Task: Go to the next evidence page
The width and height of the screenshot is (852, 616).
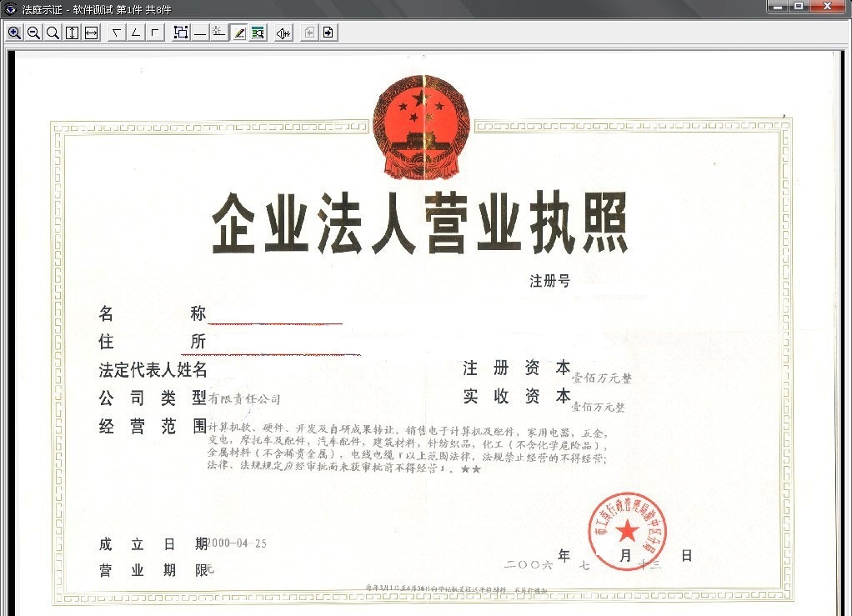Action: (x=328, y=33)
